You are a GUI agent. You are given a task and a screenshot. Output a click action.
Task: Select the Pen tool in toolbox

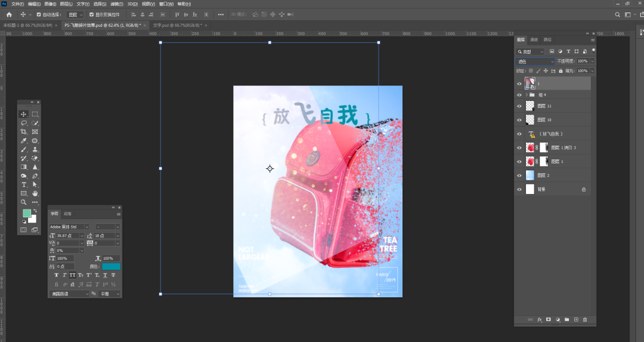click(35, 176)
